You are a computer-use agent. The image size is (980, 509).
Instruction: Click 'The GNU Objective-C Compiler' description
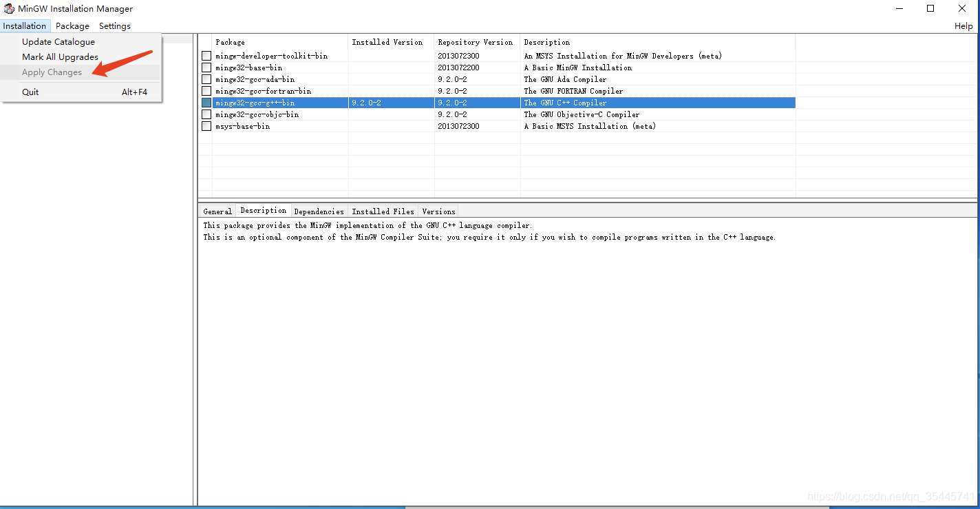pyautogui.click(x=582, y=114)
